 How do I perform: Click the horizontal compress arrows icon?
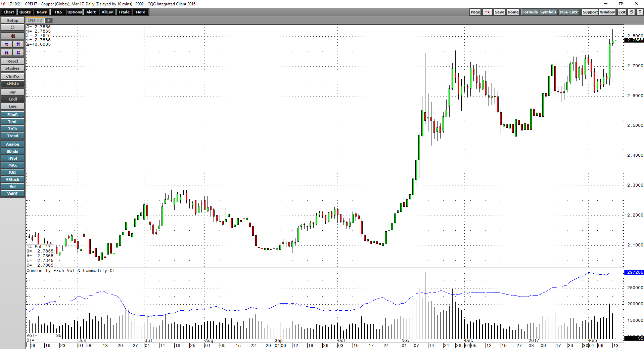point(7,53)
